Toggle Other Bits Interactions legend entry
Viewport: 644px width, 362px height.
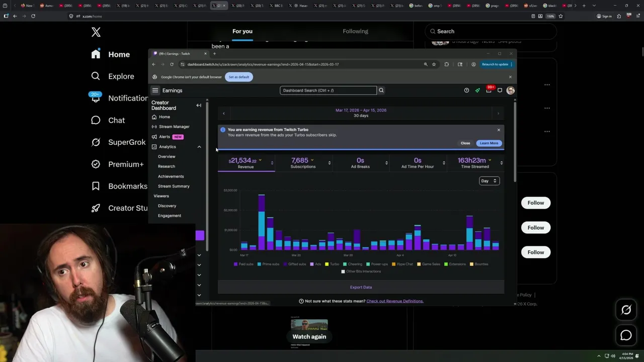pos(361,271)
